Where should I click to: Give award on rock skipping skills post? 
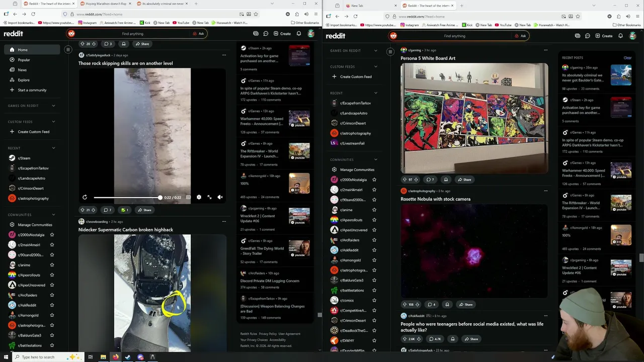(125, 210)
